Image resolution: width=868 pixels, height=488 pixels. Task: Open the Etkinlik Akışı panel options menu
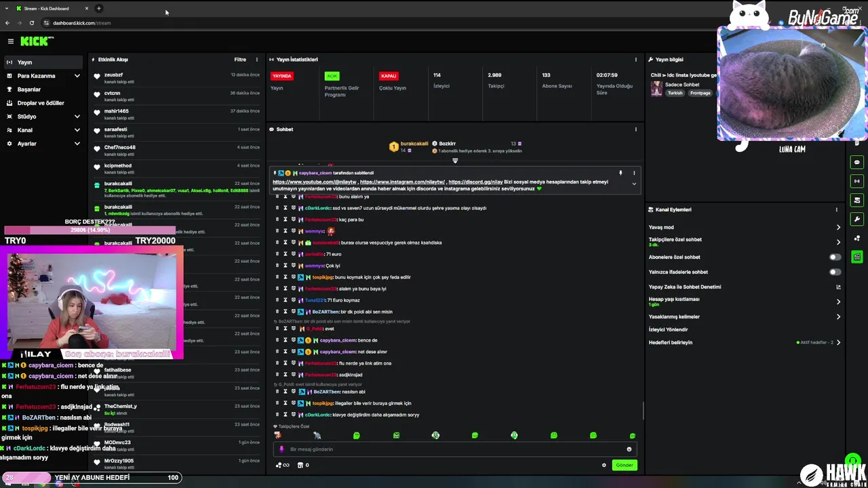[x=256, y=60]
